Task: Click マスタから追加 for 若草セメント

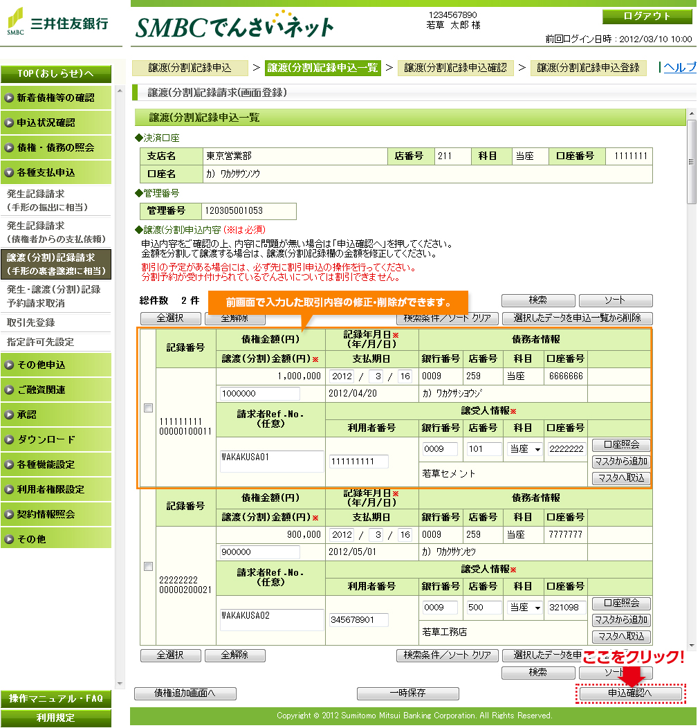Action: coord(622,462)
